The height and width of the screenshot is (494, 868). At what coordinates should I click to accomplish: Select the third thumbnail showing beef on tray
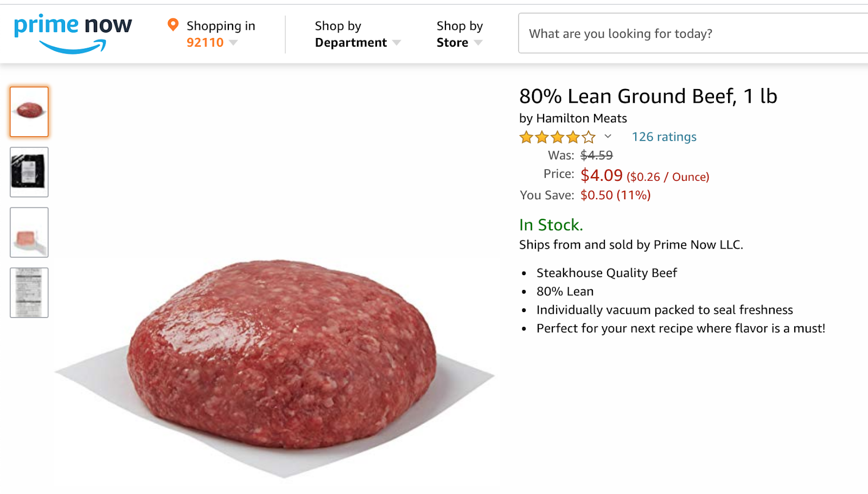tap(29, 232)
